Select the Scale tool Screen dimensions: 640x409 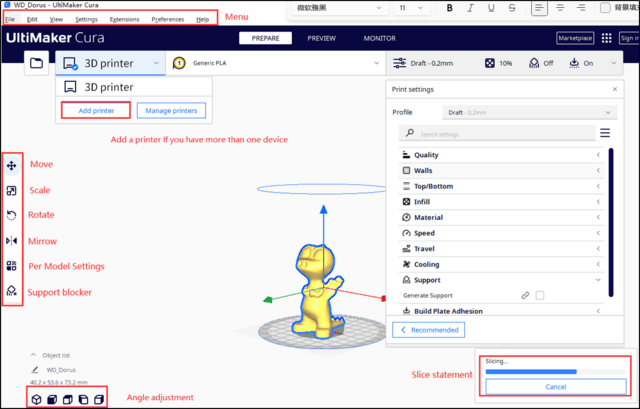pos(12,190)
